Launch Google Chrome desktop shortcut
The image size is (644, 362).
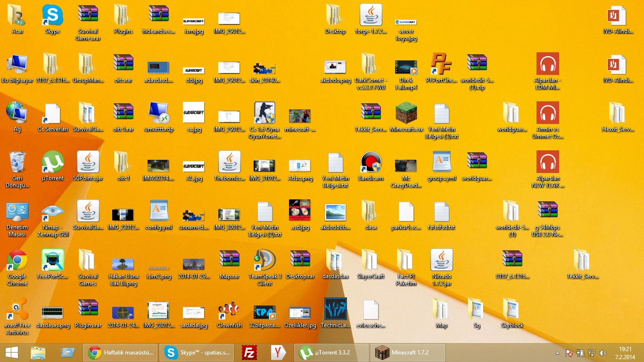17,268
